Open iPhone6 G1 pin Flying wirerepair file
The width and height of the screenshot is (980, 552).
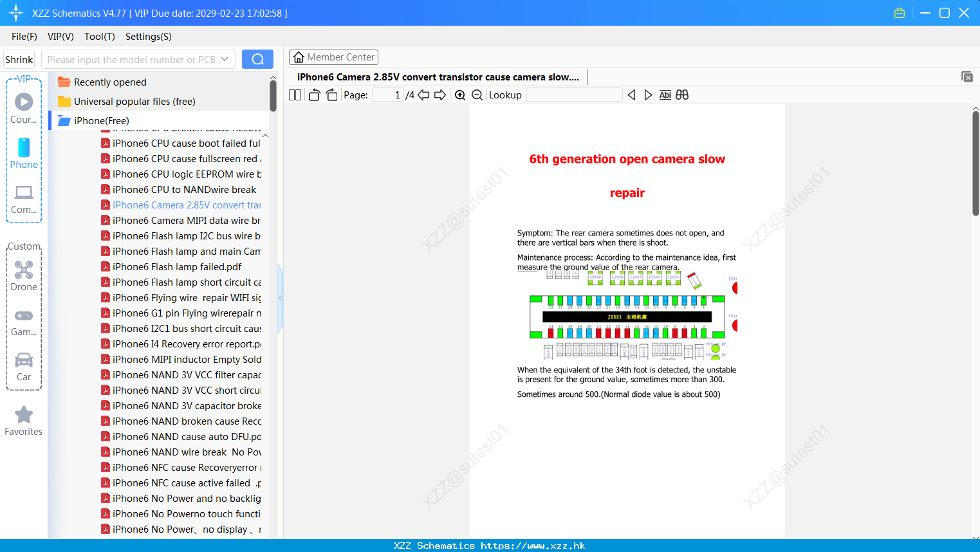(181, 313)
